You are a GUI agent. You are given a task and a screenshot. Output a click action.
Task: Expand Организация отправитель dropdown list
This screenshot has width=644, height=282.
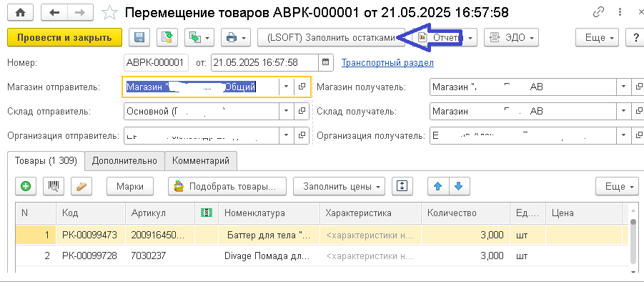[287, 135]
